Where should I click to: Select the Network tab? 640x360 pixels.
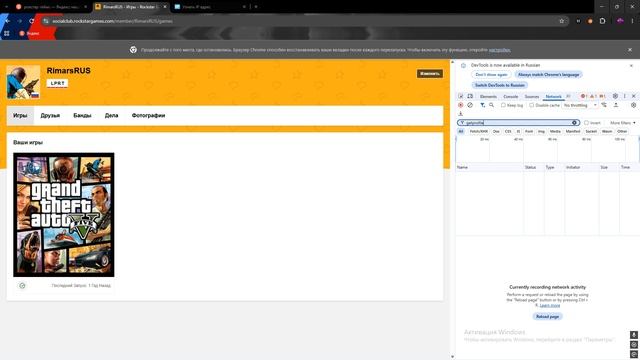point(553,97)
